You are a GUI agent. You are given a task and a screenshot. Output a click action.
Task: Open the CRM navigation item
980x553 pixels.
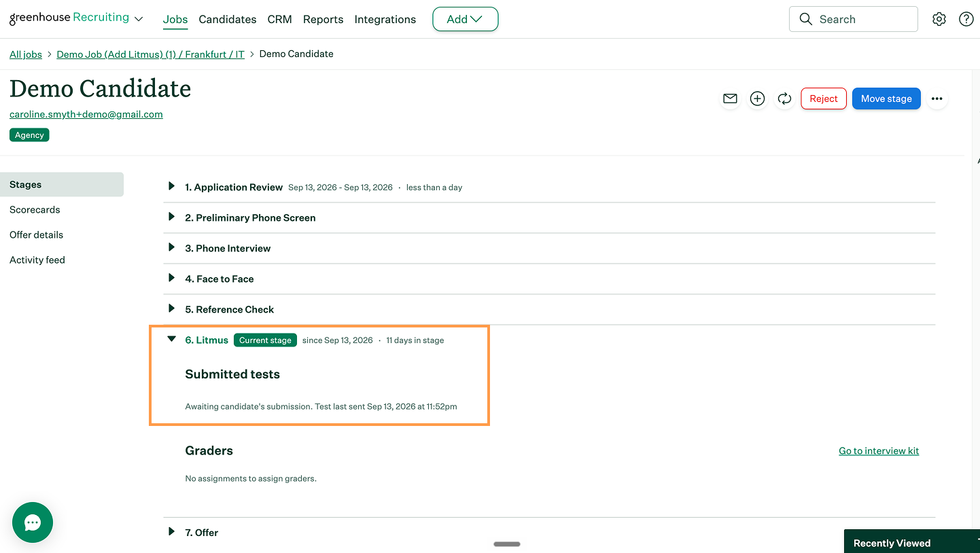point(280,19)
